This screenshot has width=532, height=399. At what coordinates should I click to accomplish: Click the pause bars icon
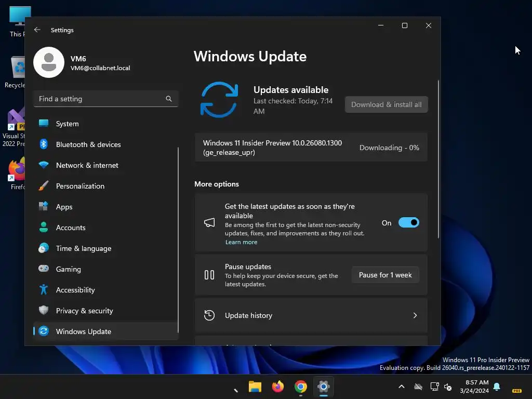(209, 275)
